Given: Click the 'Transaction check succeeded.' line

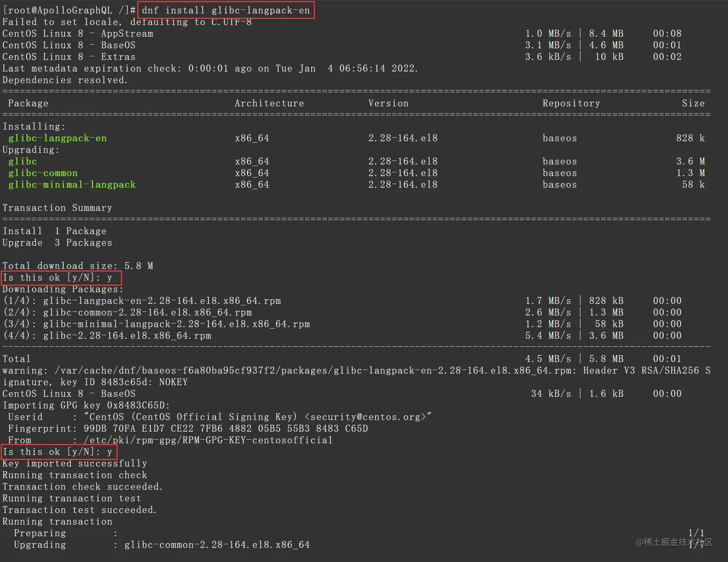Looking at the screenshot, I should tap(82, 487).
